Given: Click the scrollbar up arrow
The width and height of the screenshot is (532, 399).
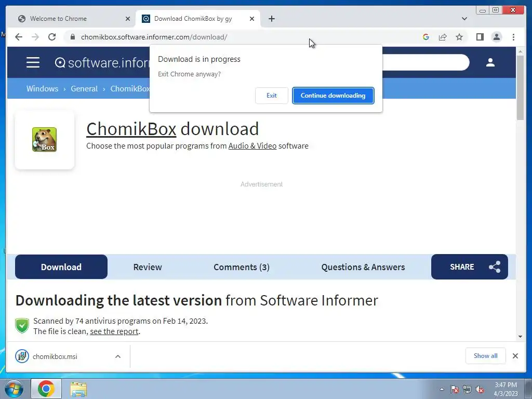Looking at the screenshot, I should click(x=521, y=51).
